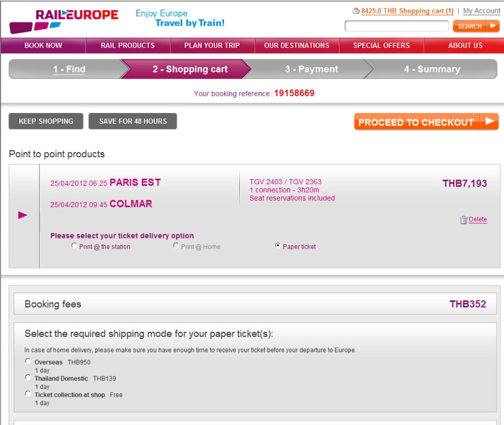Click Keep Shopping button
This screenshot has height=425, width=504.
pyautogui.click(x=46, y=121)
